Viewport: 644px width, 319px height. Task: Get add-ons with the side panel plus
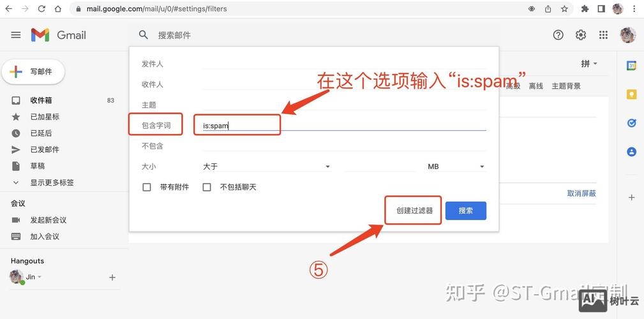(x=631, y=198)
